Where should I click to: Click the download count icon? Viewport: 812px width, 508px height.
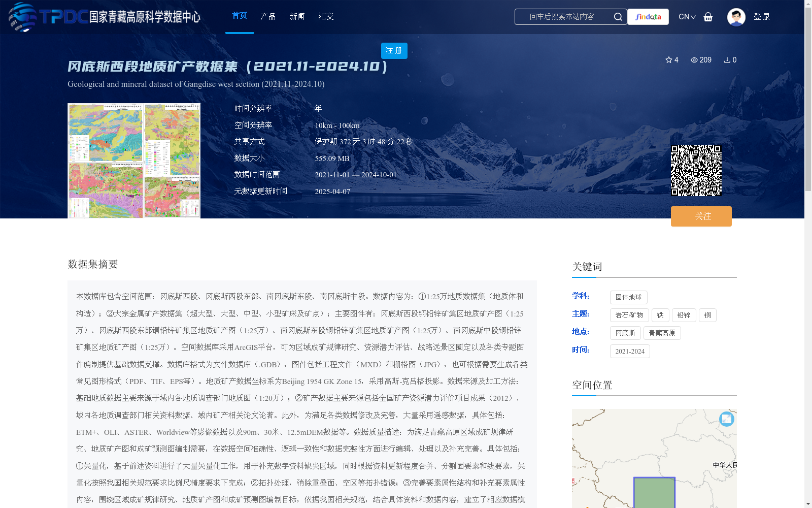(727, 60)
